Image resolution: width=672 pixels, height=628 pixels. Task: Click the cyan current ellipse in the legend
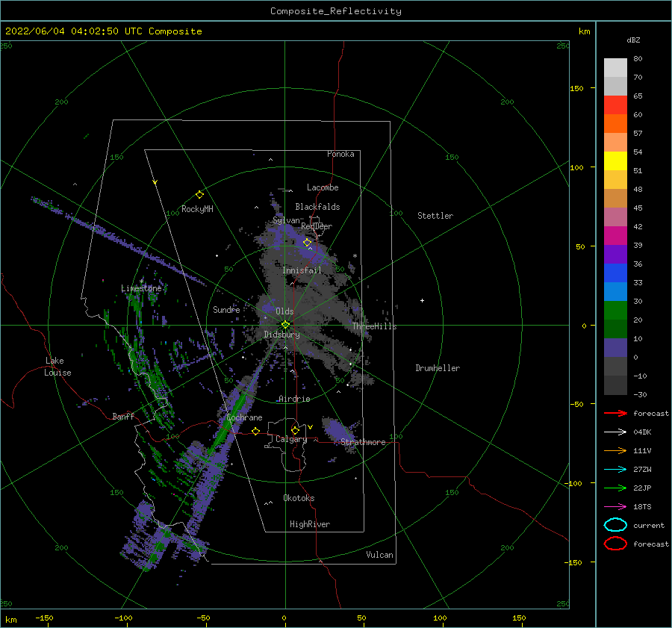click(x=615, y=525)
